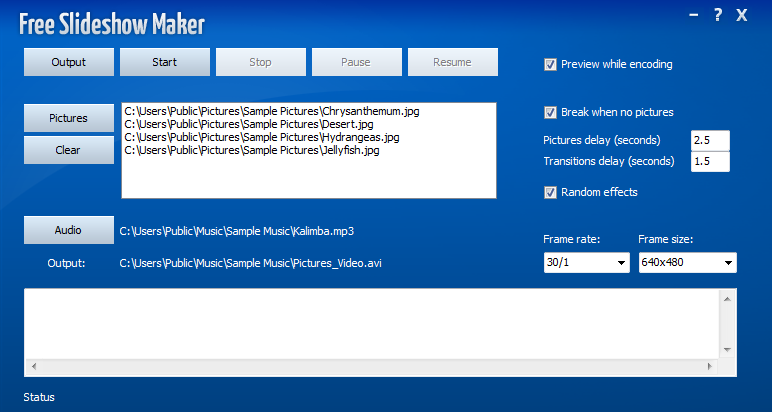Viewport: 772px width, 412px height.
Task: Uncheck Break when no pictures
Action: (x=550, y=112)
